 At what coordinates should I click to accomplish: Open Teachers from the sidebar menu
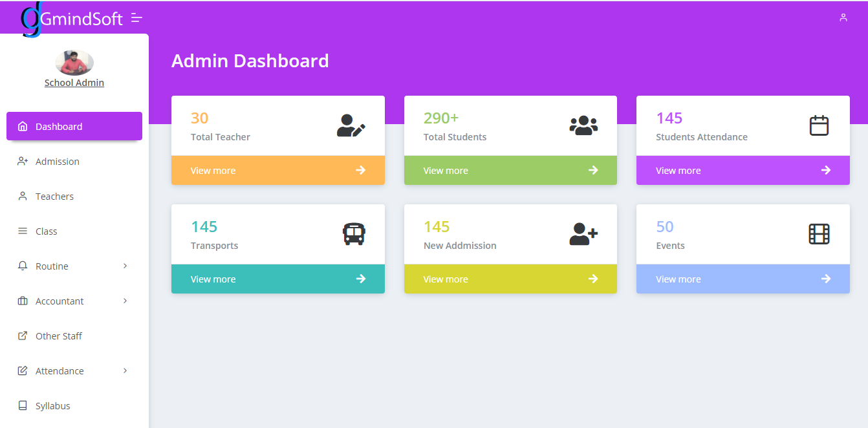tap(54, 197)
